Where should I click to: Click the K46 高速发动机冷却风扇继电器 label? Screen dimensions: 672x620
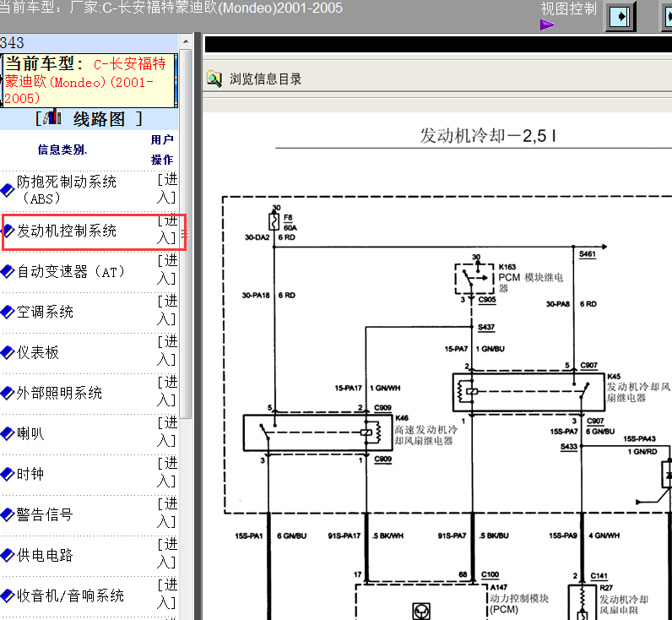point(426,430)
